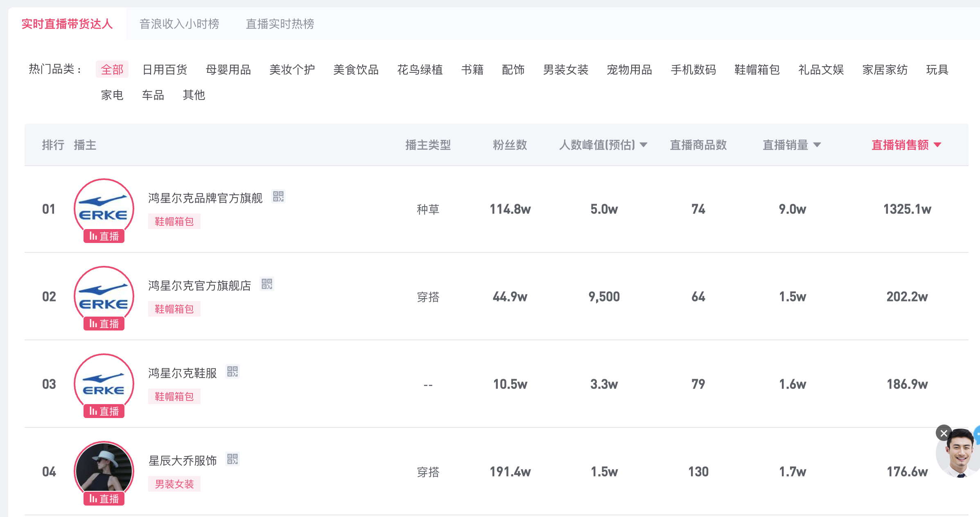
Task: Select fan count 114.8w
Action: pos(510,209)
